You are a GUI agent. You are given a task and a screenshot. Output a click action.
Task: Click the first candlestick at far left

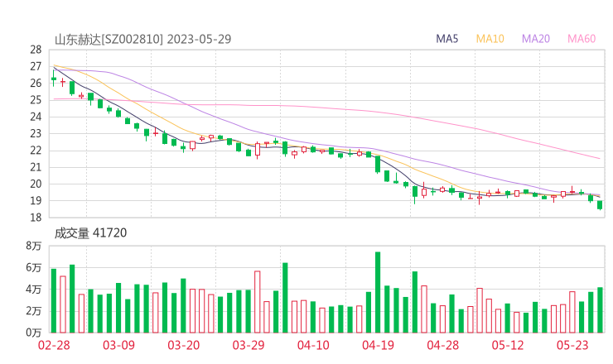coord(54,78)
